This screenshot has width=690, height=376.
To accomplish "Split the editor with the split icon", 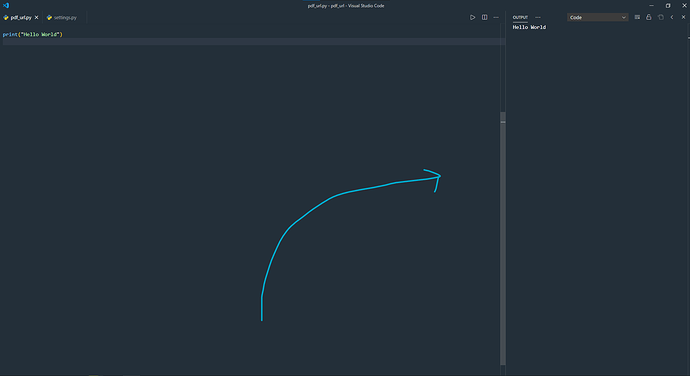I will point(484,18).
